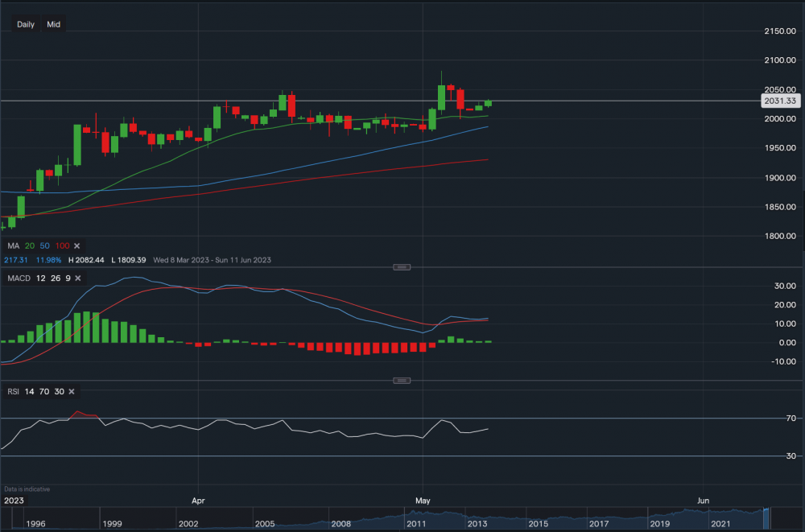Close the RSI indicator panel

(x=71, y=391)
